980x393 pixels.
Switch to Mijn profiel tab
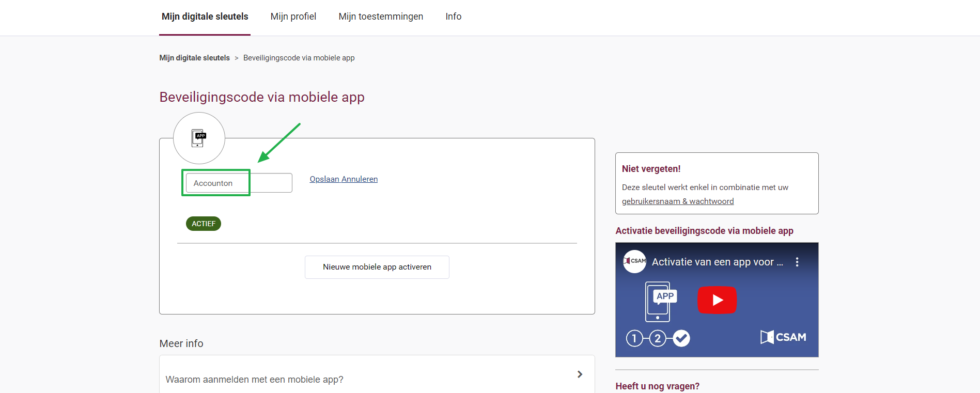tap(293, 17)
